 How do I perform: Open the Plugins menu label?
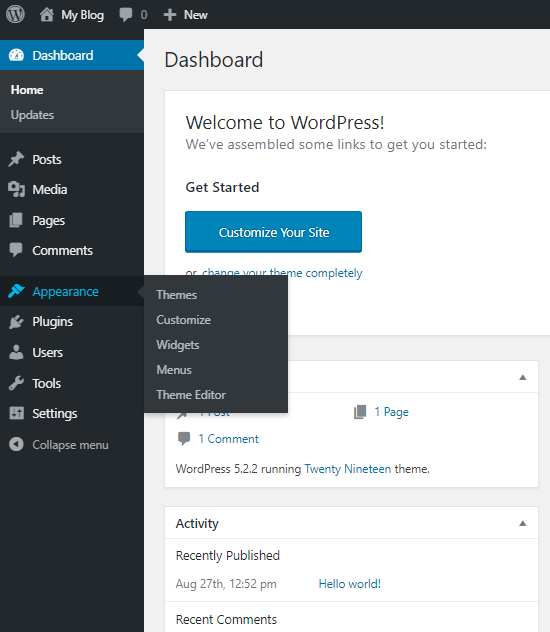(52, 322)
